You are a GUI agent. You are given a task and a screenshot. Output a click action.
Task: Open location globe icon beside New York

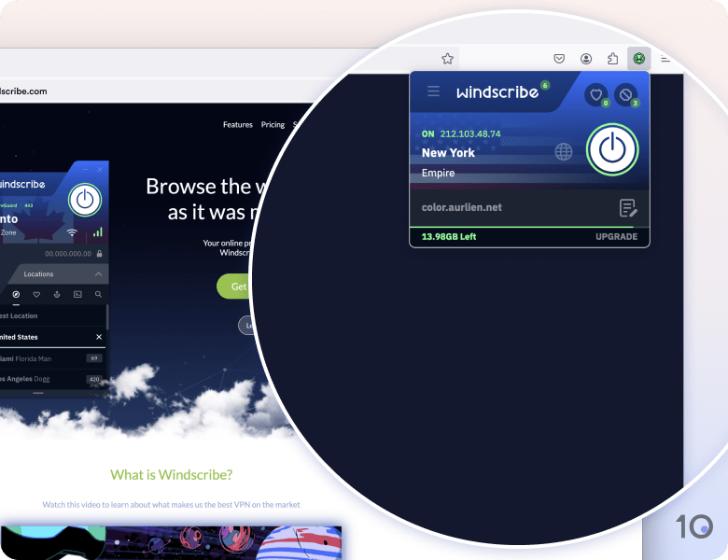[564, 151]
